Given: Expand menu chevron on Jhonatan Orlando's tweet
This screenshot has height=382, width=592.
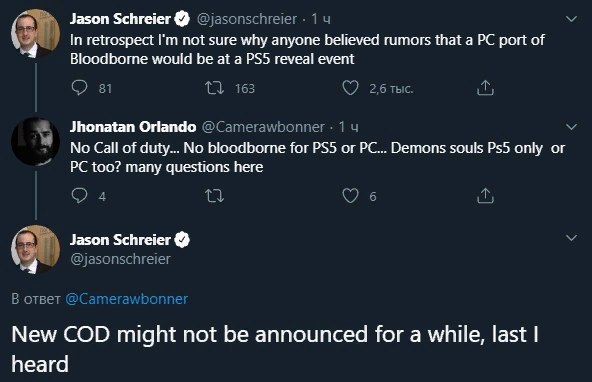Looking at the screenshot, I should click(572, 126).
